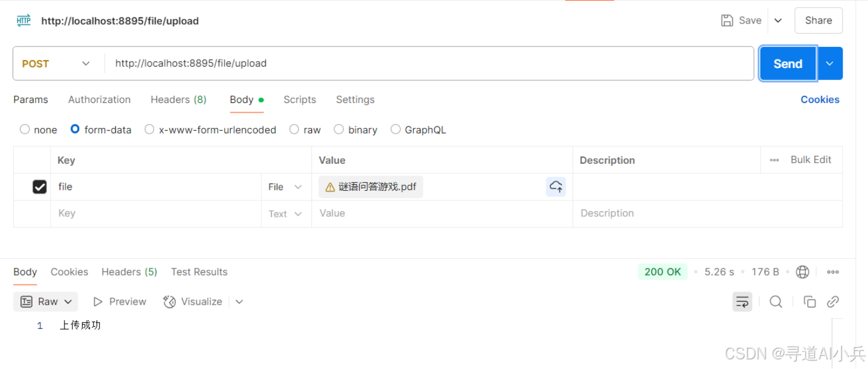Click the Send button
This screenshot has width=868, height=369.
click(x=787, y=63)
